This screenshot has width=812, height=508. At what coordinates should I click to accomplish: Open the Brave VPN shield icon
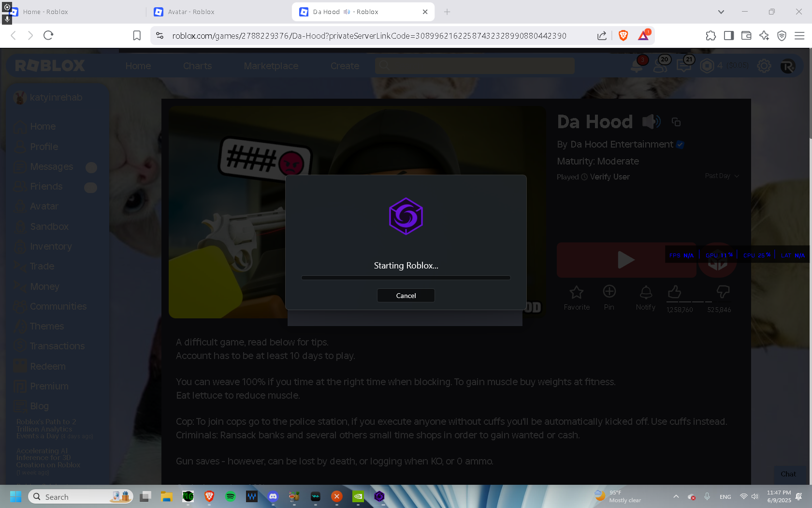point(782,35)
